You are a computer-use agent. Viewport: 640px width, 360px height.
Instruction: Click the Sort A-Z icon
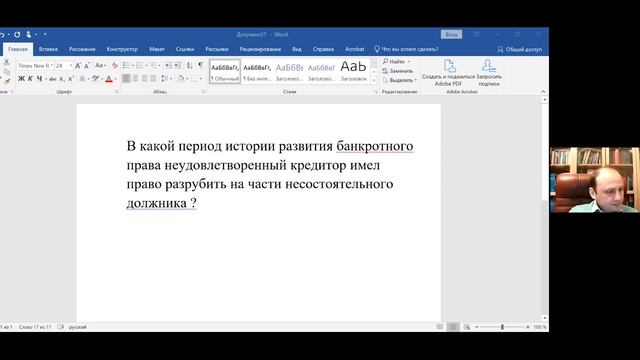tap(190, 65)
